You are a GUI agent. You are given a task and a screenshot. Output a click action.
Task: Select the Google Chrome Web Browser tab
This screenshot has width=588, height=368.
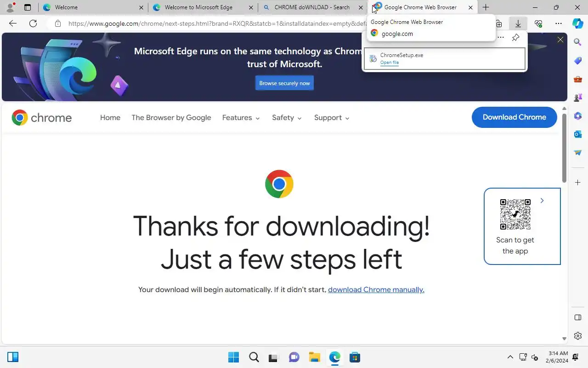point(423,7)
